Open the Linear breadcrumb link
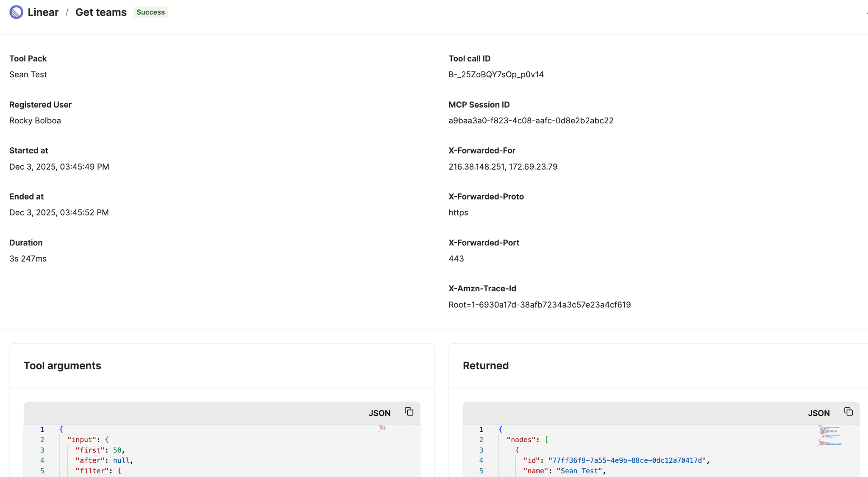 (x=43, y=12)
